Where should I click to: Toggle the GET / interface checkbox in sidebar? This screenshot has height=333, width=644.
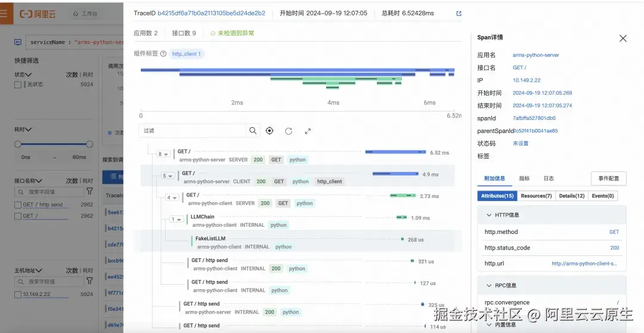(x=18, y=216)
